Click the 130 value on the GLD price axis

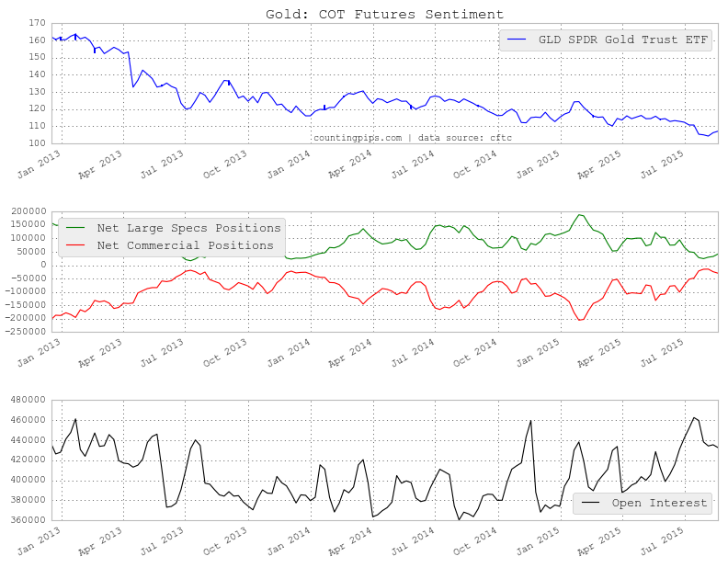(x=37, y=92)
